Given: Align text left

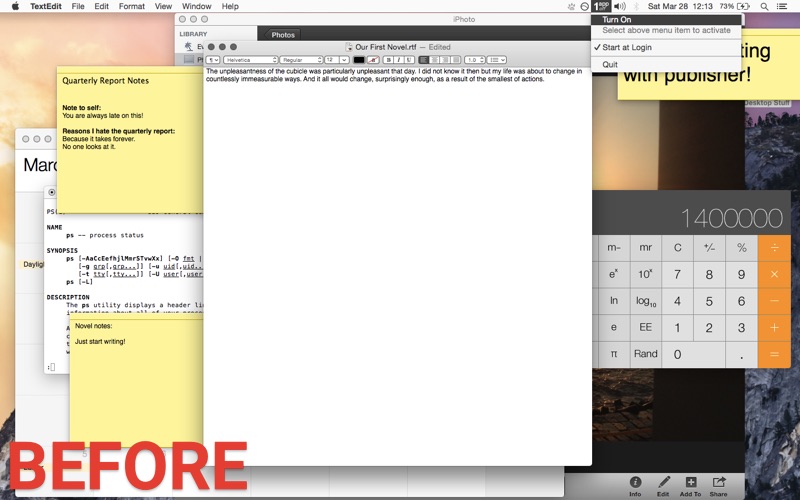Looking at the screenshot, I should tap(423, 60).
